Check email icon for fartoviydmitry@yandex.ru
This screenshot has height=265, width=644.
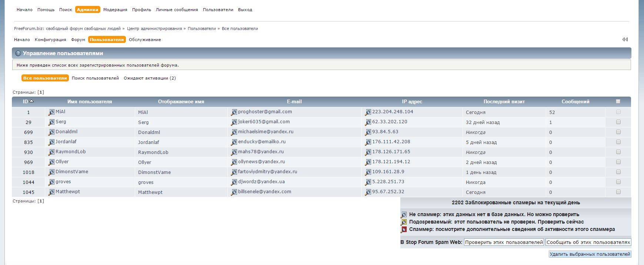[x=234, y=172]
